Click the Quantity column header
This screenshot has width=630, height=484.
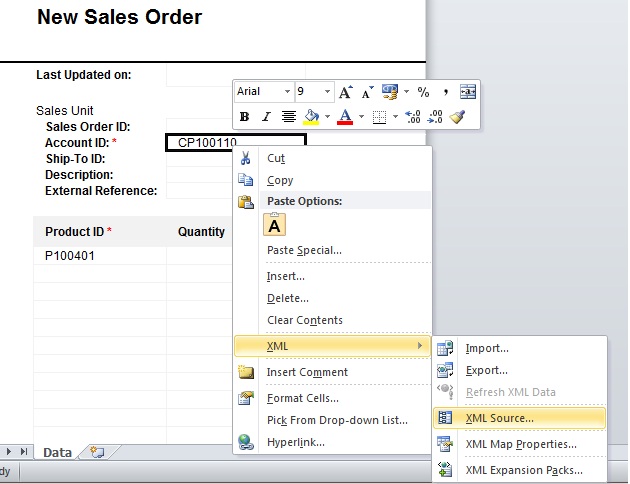(201, 232)
